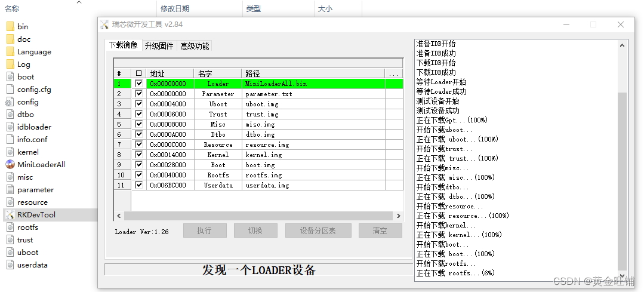Viewport: 644px width, 292px height.
Task: Uncheck the Loader row checkbox
Action: pos(139,84)
